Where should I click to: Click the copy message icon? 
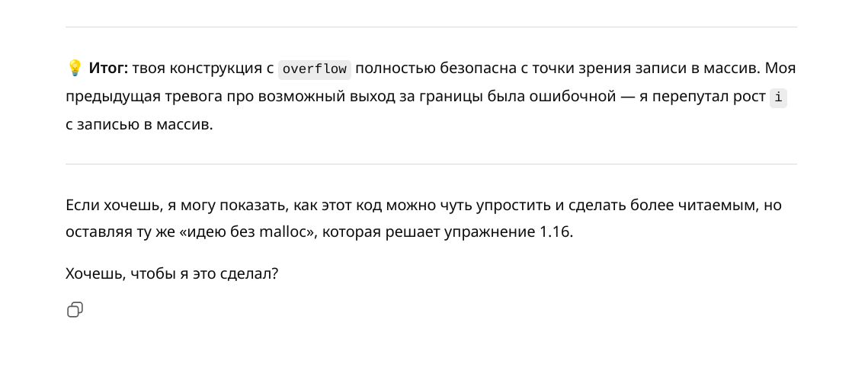pos(75,309)
